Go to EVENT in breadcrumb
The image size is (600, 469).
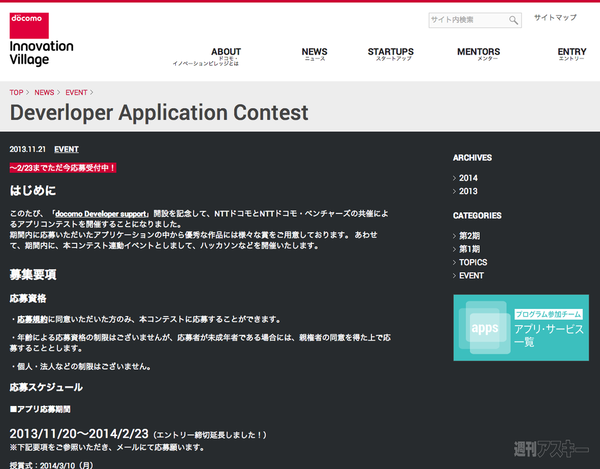click(76, 93)
